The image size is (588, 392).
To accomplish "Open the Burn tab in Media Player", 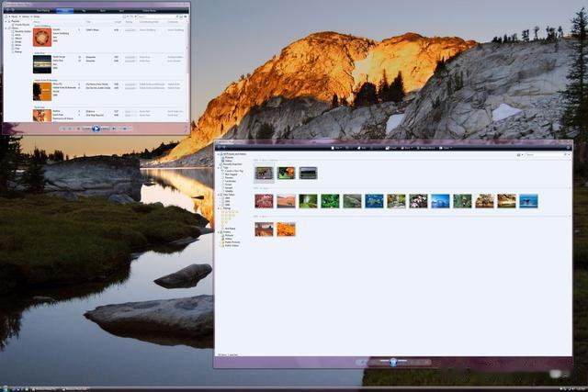I will pos(102,11).
